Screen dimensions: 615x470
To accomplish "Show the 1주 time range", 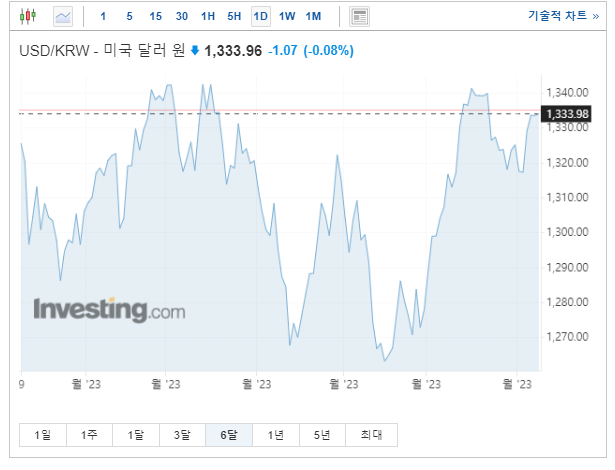I will (x=89, y=435).
